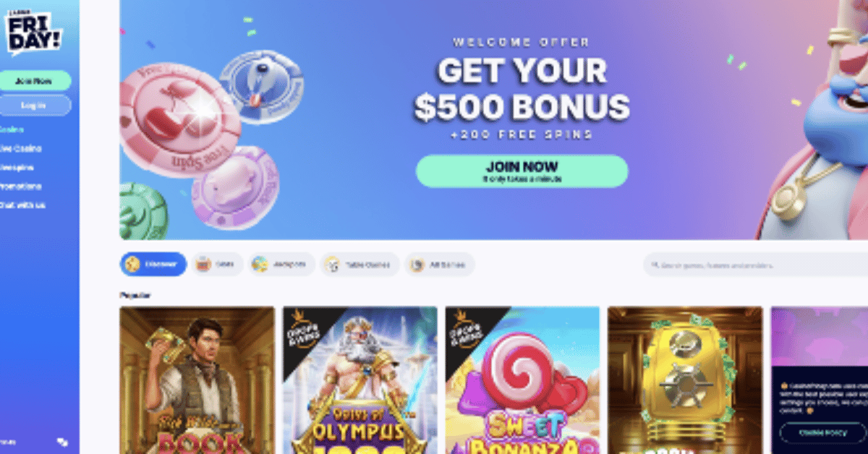Click the Casino Friday logo

34,32
